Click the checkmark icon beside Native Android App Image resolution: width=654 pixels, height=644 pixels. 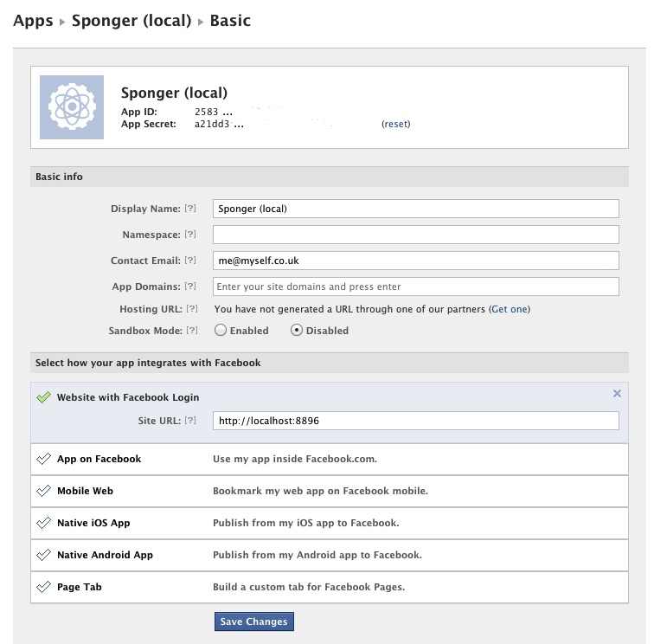point(43,555)
